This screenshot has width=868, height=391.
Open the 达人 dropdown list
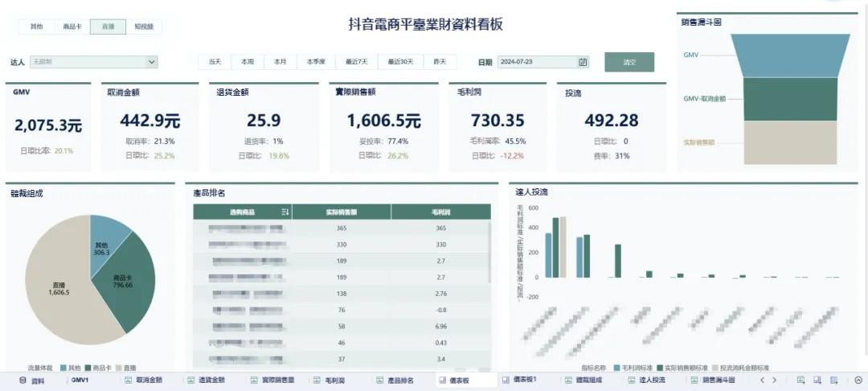pos(93,62)
